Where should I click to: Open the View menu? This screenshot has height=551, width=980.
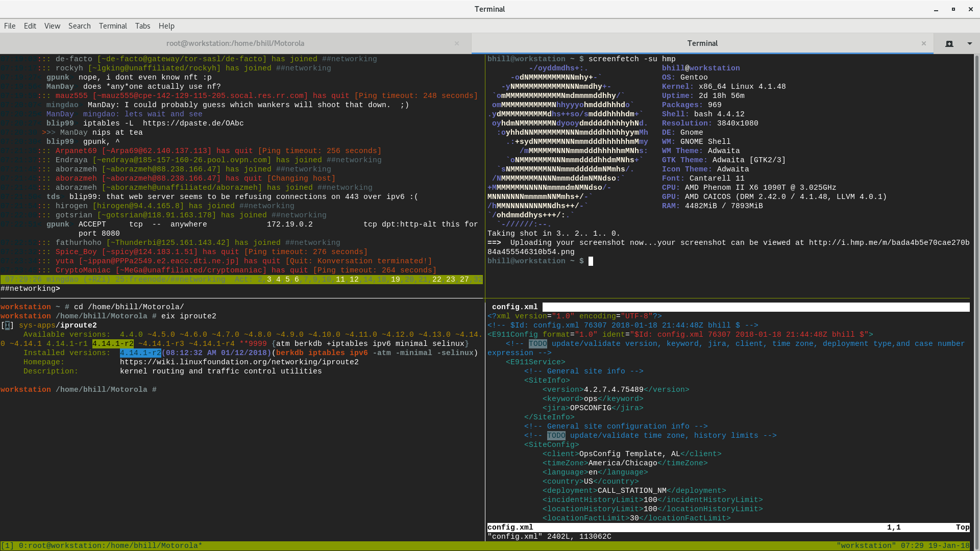click(x=52, y=26)
